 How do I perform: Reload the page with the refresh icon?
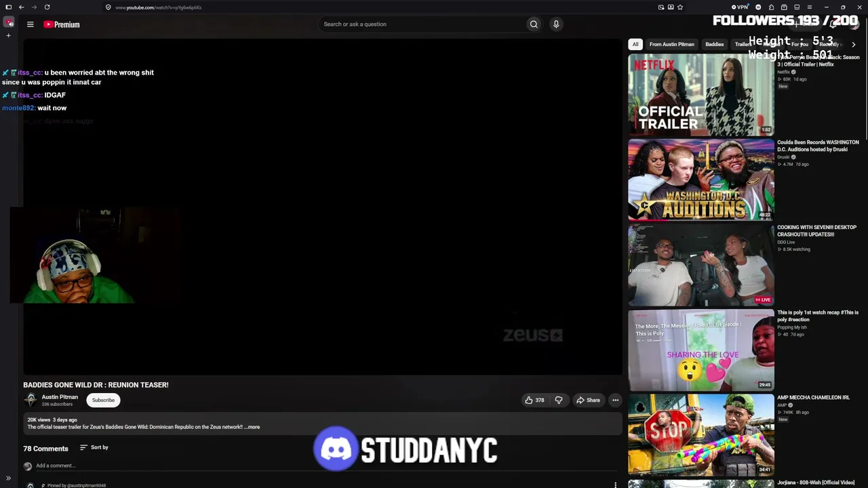click(47, 7)
